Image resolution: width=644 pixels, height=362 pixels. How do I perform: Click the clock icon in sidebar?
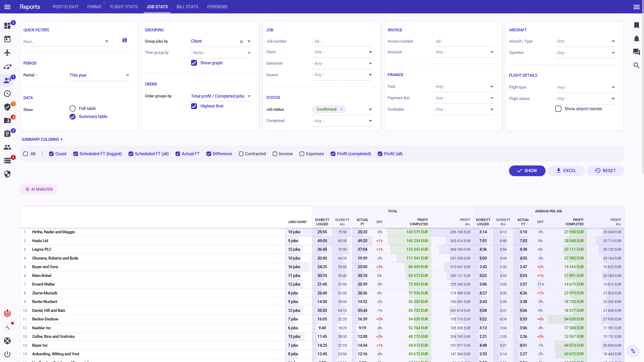tap(7, 94)
